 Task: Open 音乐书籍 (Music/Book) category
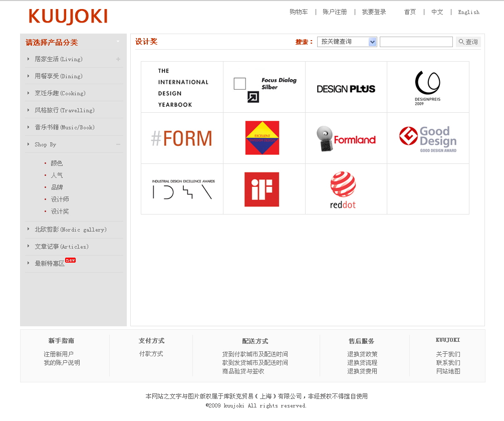[x=65, y=127]
